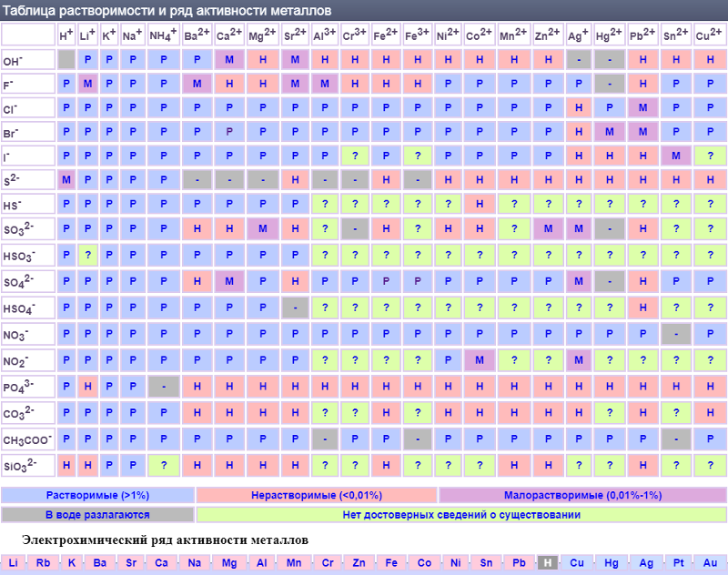728x575 pixels.
Task: Click the green 'Нет достоверных сведений' legend item
Action: pyautogui.click(x=461, y=515)
